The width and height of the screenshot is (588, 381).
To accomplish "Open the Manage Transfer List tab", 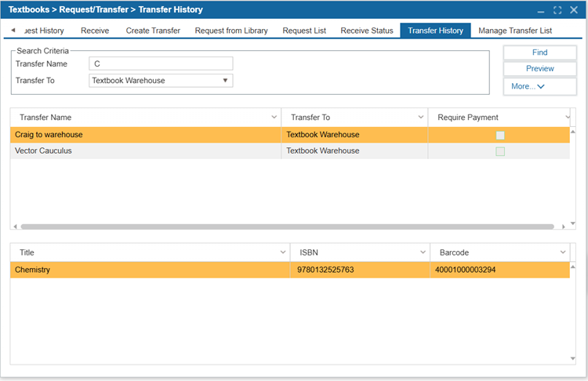I will (x=515, y=31).
